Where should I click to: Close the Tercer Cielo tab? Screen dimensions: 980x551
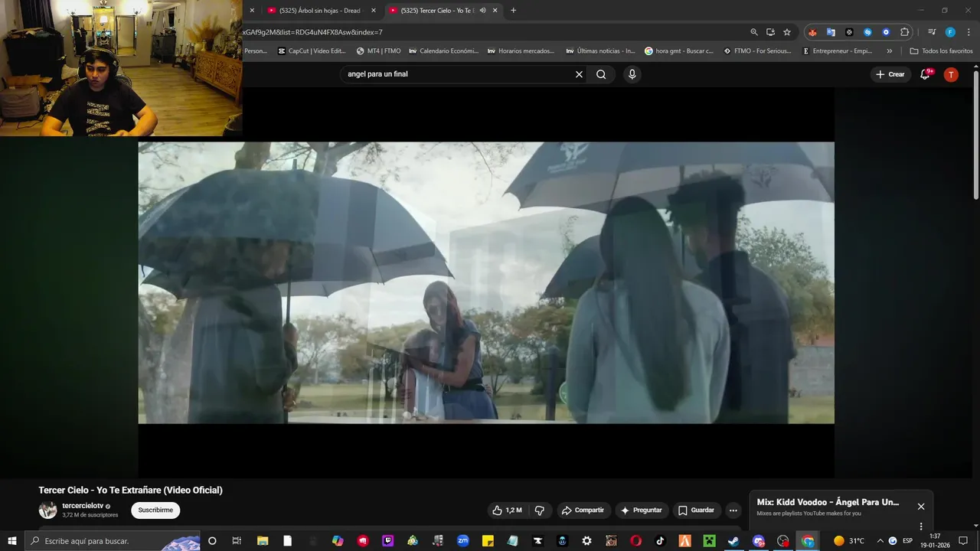[x=495, y=10]
